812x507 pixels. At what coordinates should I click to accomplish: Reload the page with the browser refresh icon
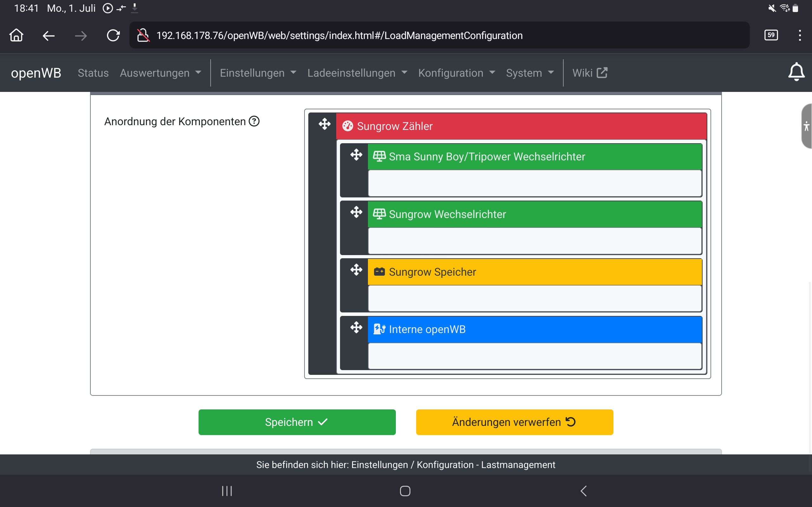pos(113,35)
